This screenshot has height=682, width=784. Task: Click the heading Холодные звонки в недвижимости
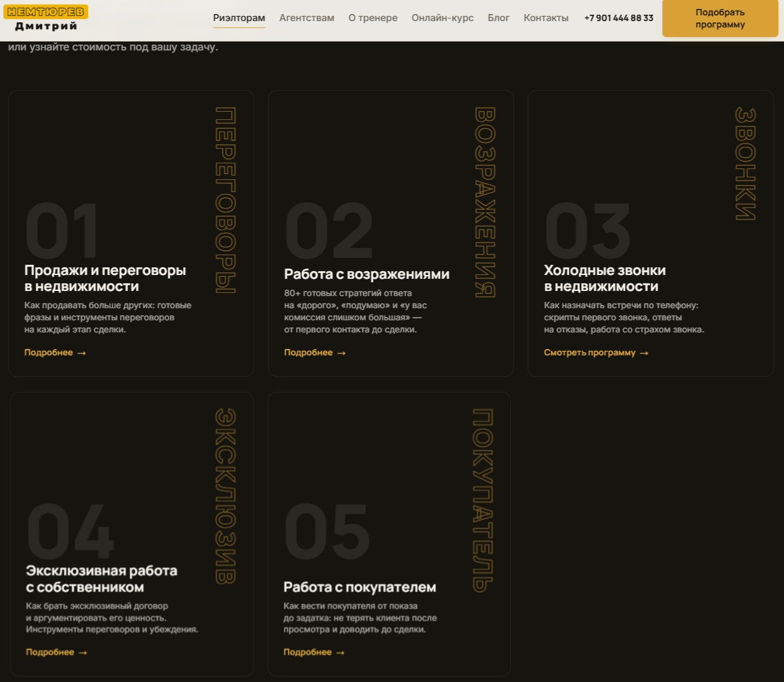tap(605, 278)
